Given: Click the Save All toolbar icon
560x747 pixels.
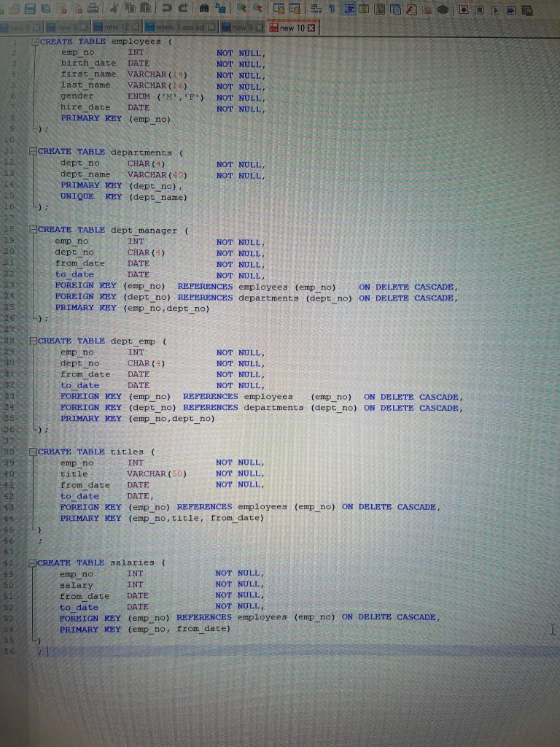Looking at the screenshot, I should 45,9.
